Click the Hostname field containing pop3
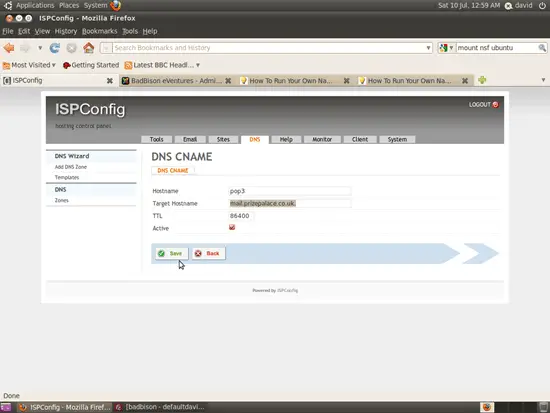 289,191
